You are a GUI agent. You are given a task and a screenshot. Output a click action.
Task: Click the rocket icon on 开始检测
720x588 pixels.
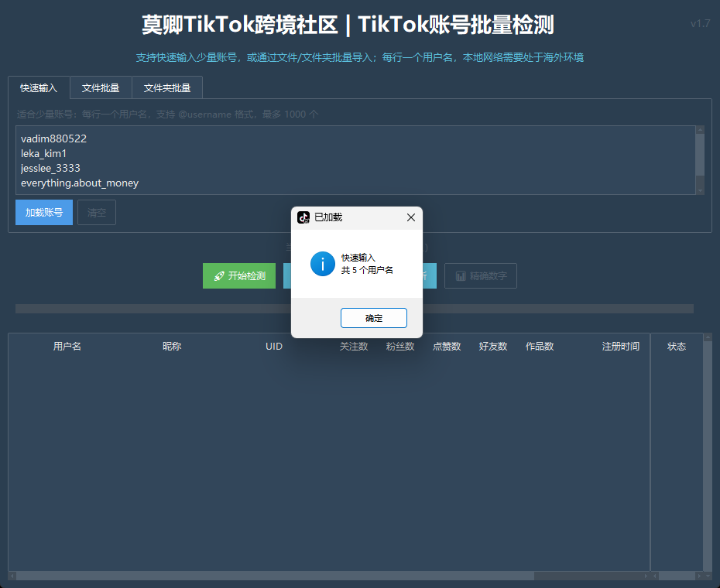pos(219,276)
